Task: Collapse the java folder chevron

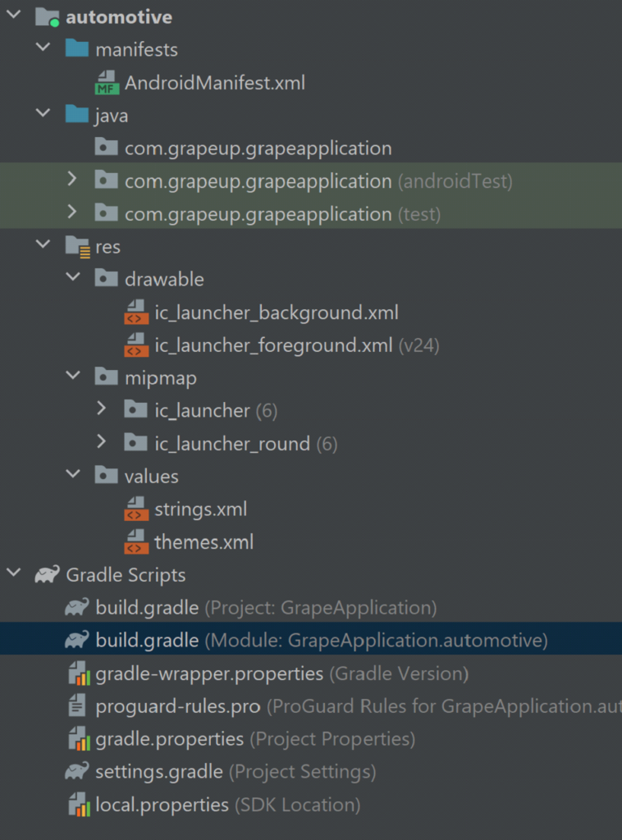Action: [43, 113]
